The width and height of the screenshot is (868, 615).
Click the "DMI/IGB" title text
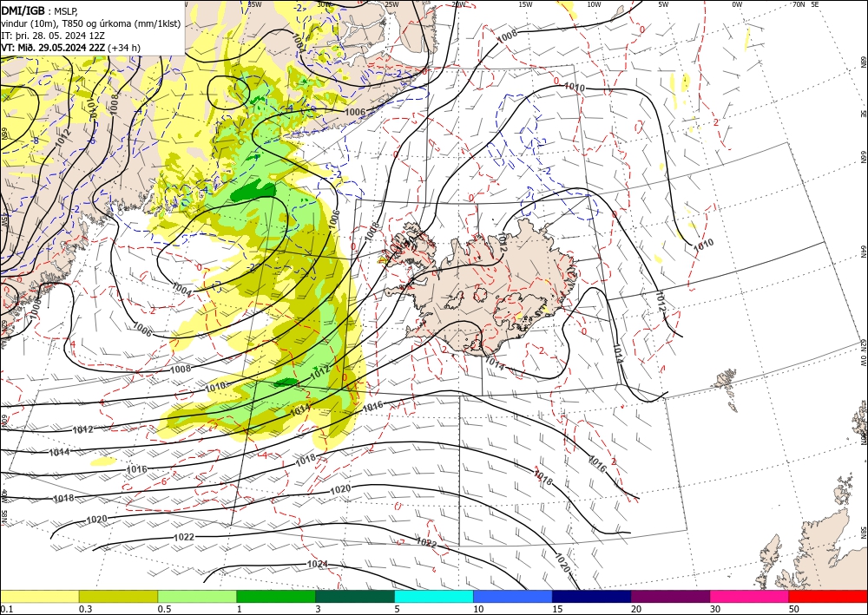point(23,10)
